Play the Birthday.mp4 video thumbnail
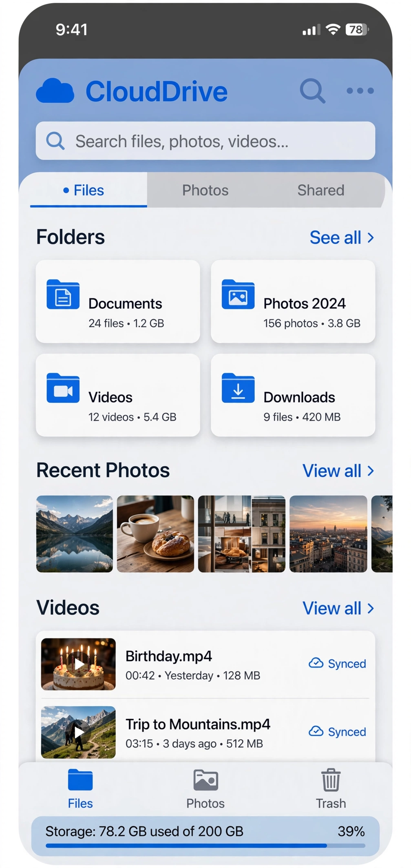The height and width of the screenshot is (868, 411). point(78,664)
